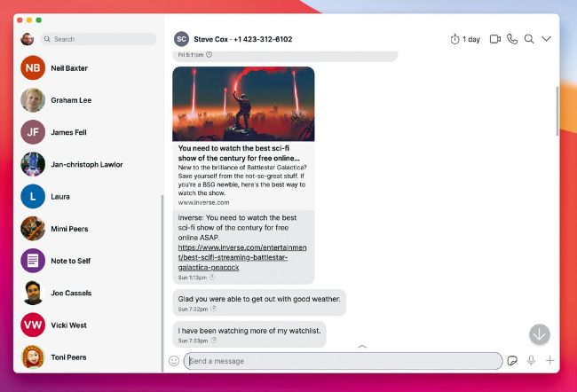Jump to latest message with down arrow
The height and width of the screenshot is (392, 577).
click(x=539, y=334)
